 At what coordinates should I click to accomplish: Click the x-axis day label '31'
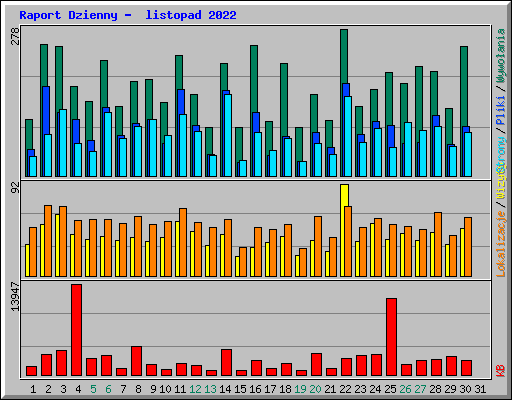tap(480, 389)
